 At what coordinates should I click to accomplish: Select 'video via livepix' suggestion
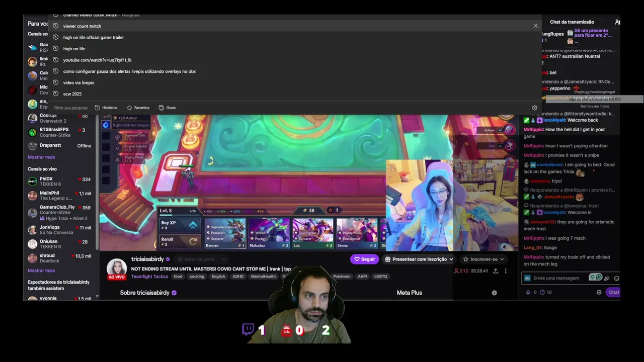click(x=294, y=82)
